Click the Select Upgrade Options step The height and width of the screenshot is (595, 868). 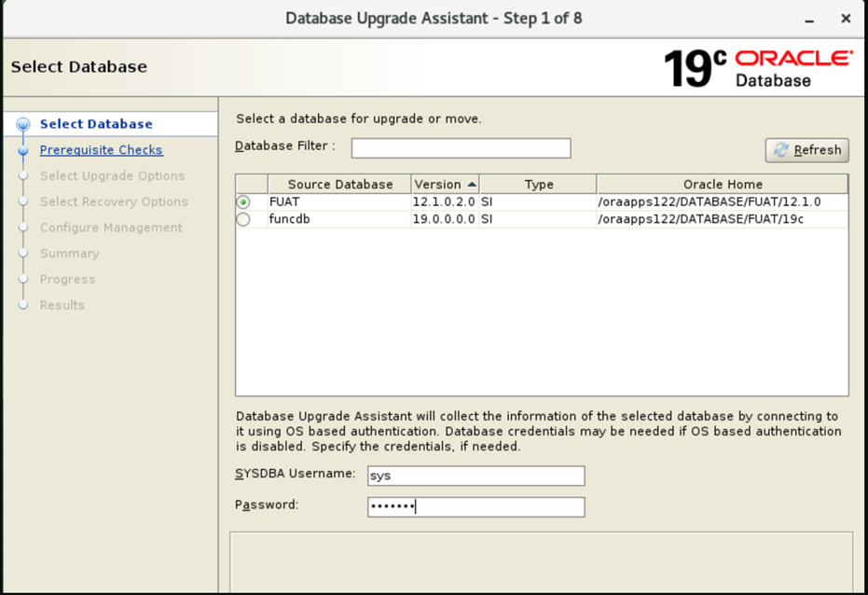[113, 176]
